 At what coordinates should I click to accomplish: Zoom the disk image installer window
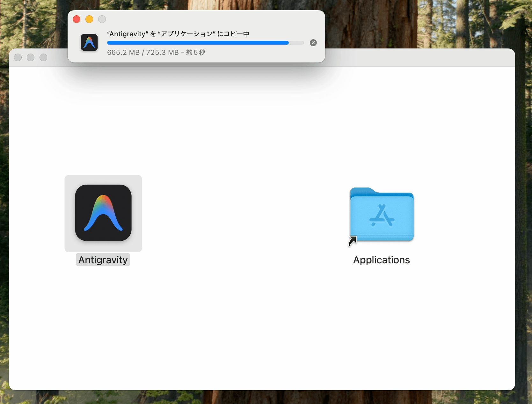click(x=43, y=57)
